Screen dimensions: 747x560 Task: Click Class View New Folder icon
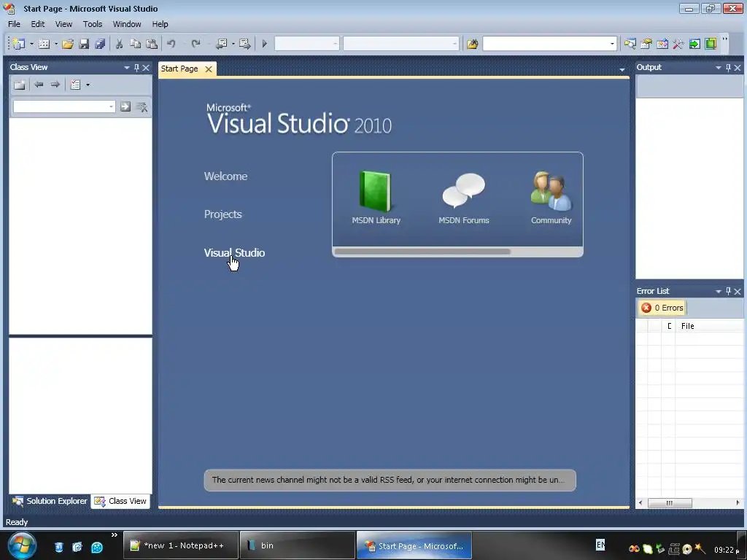pyautogui.click(x=20, y=85)
